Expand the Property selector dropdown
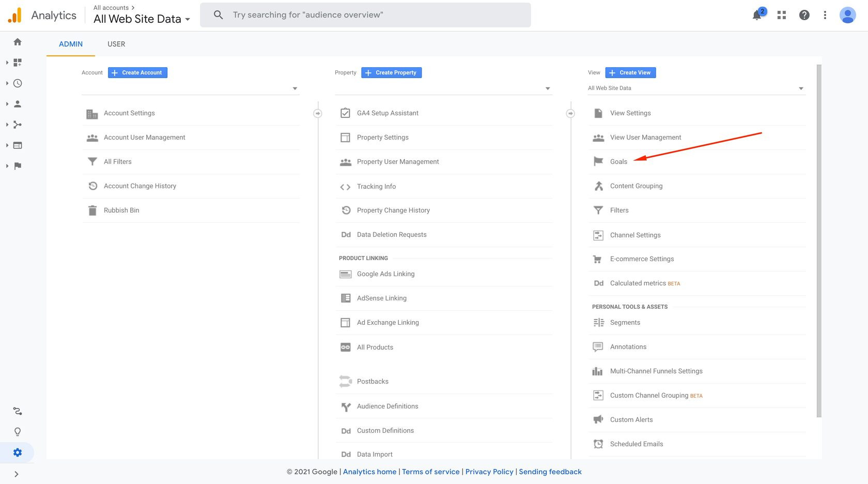Screen dimensions: 868x484 [443, 88]
